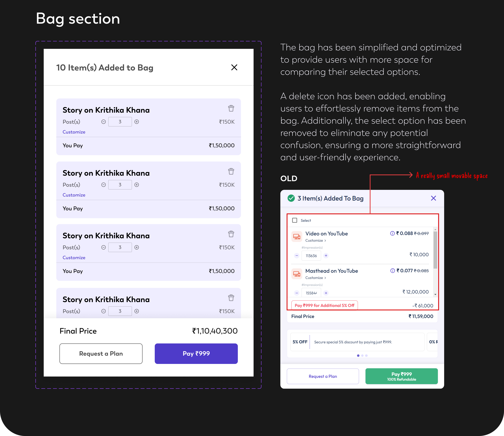
Task: Open Customize in the first Story card
Action: coord(74,132)
